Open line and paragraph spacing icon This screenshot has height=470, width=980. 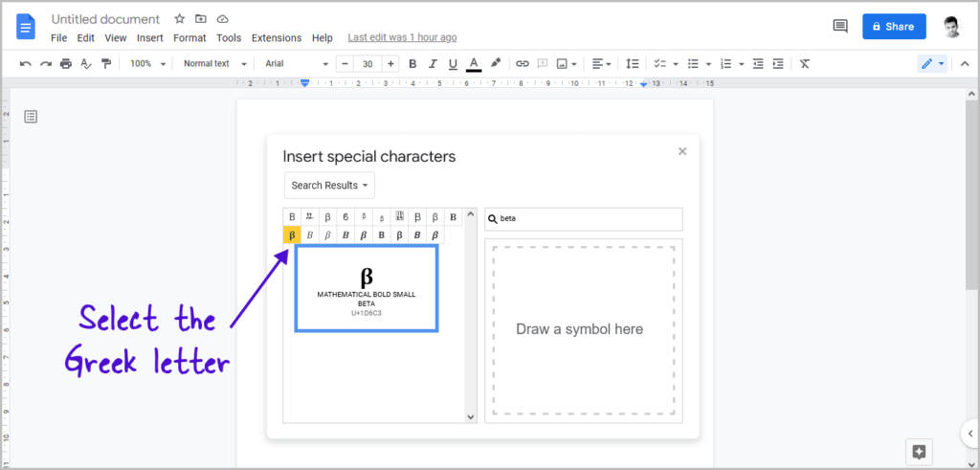pyautogui.click(x=633, y=64)
